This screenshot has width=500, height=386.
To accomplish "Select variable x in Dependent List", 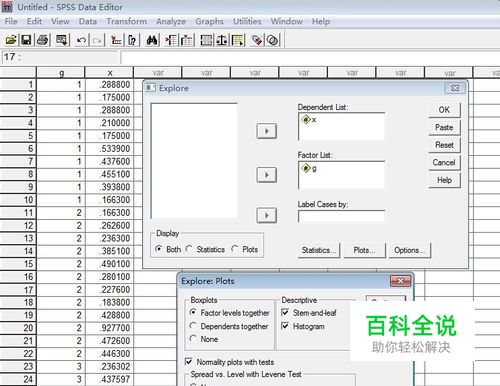I will point(309,119).
